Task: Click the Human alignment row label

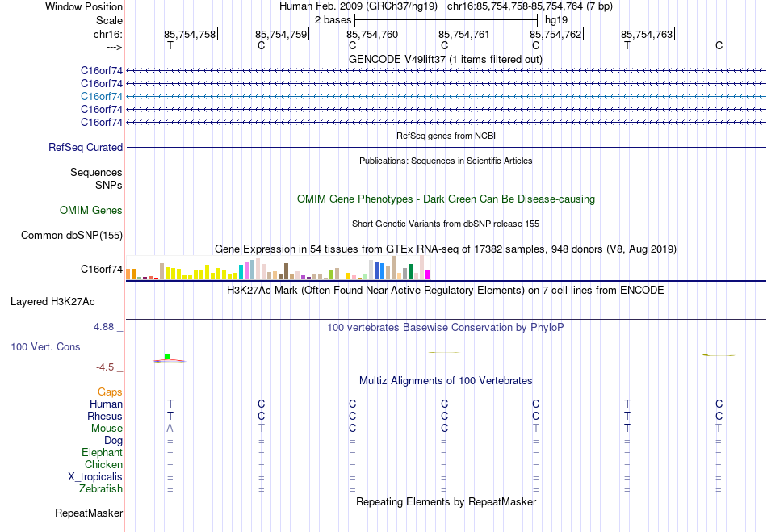Action: (106, 404)
